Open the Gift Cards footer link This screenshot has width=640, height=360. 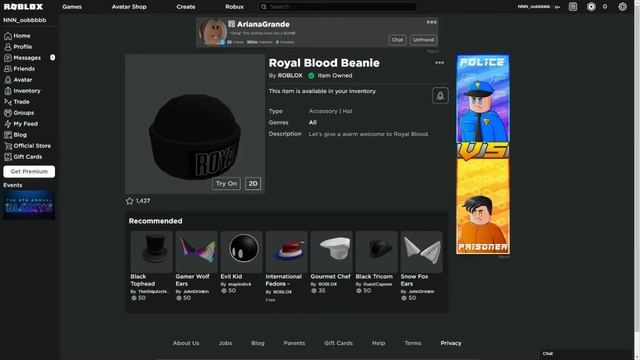(x=338, y=343)
